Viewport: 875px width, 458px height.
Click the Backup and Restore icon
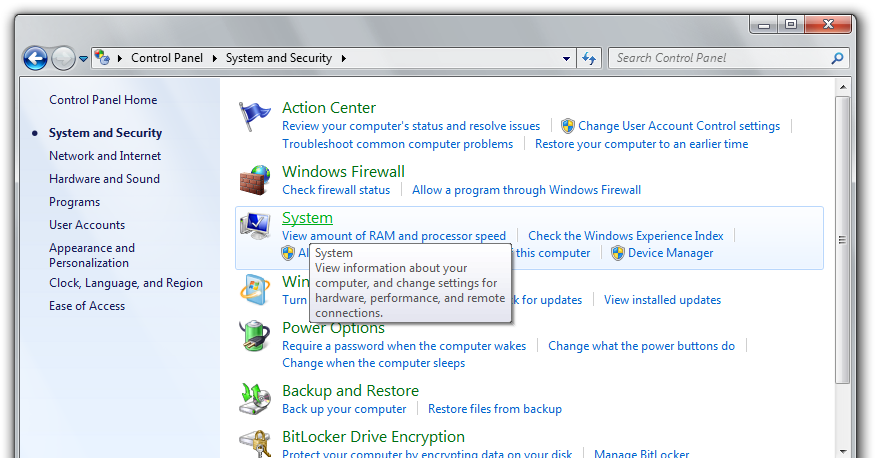[x=255, y=399]
